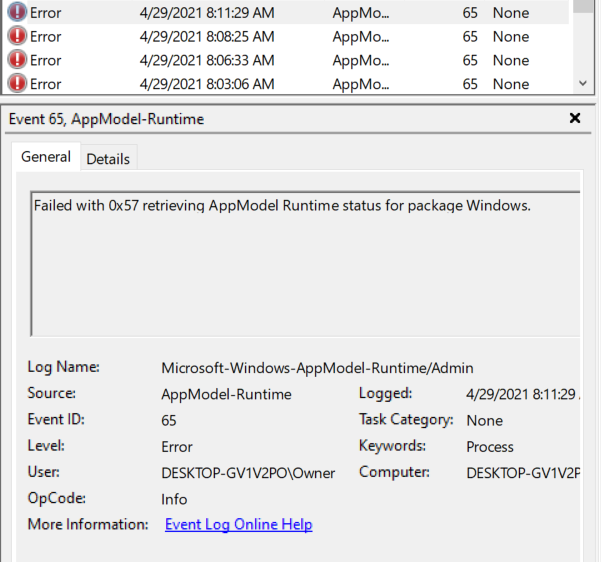The width and height of the screenshot is (601, 562).
Task: Select event dated 4/29/2021 8:03:06 AM
Action: click(x=286, y=84)
